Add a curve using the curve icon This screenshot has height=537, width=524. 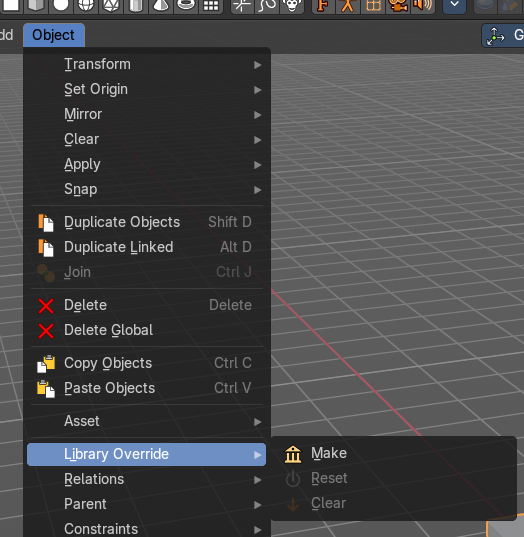[267, 5]
